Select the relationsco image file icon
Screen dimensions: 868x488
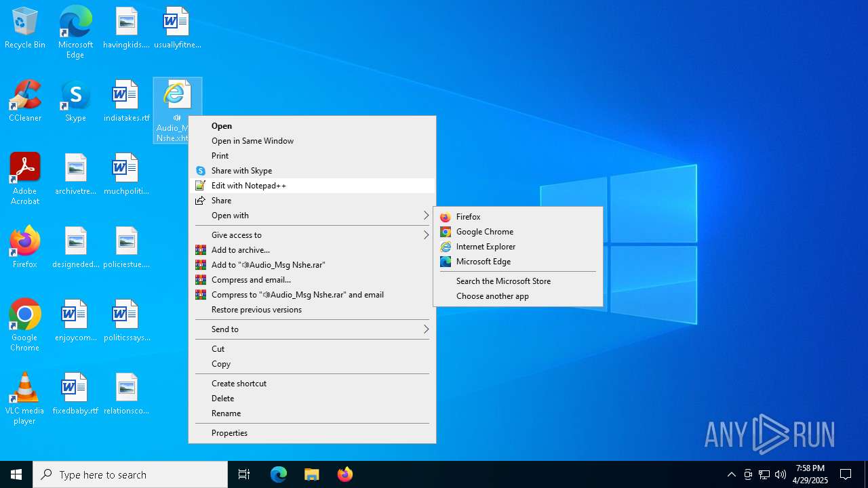click(x=126, y=394)
